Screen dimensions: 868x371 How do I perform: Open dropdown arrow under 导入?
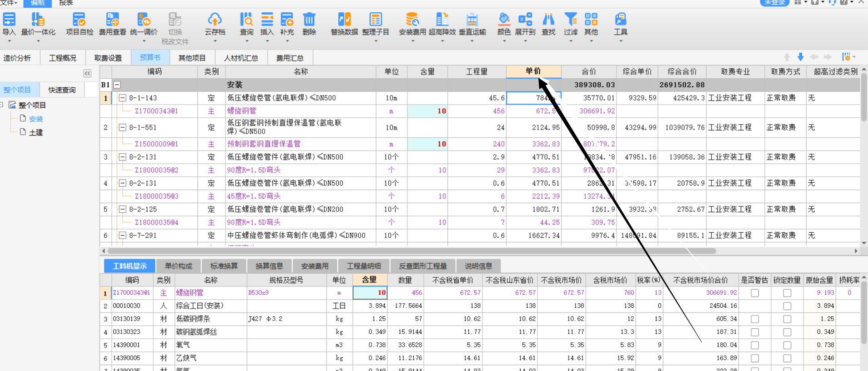(9, 41)
